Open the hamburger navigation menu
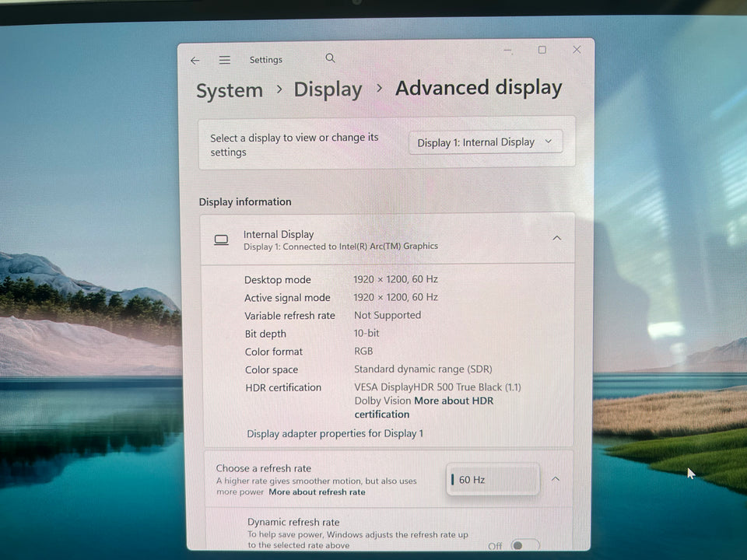The height and width of the screenshot is (560, 747). click(224, 61)
